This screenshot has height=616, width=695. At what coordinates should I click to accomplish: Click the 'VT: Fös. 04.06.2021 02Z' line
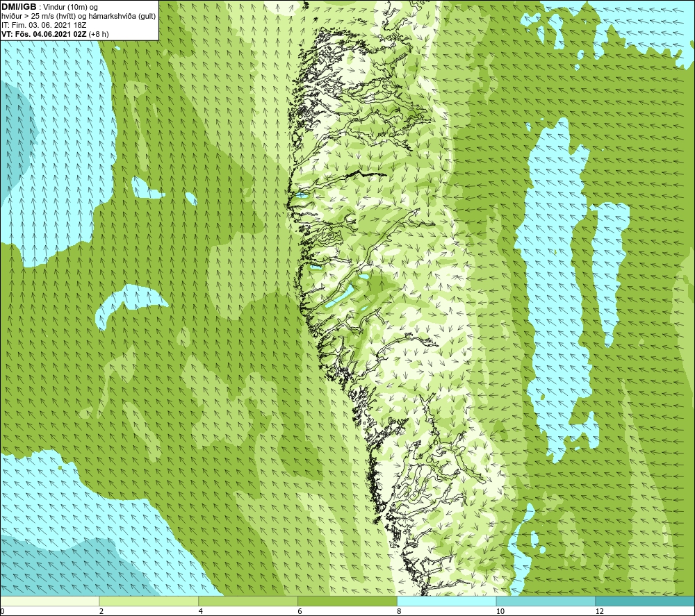coord(44,34)
